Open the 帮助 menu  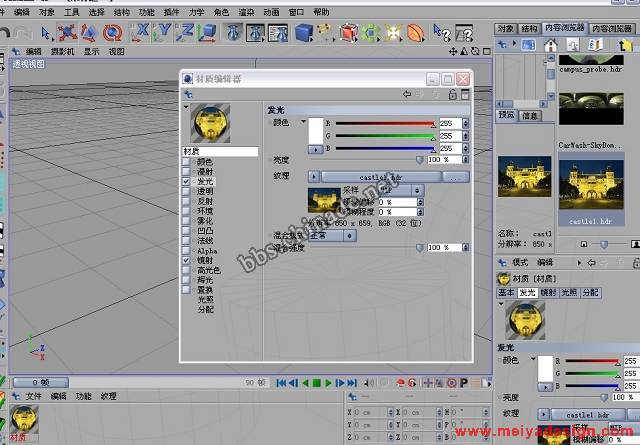tap(321, 12)
